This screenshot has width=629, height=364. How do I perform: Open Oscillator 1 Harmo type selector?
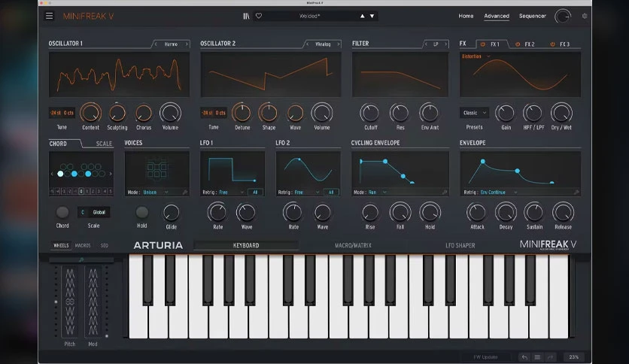[171, 44]
